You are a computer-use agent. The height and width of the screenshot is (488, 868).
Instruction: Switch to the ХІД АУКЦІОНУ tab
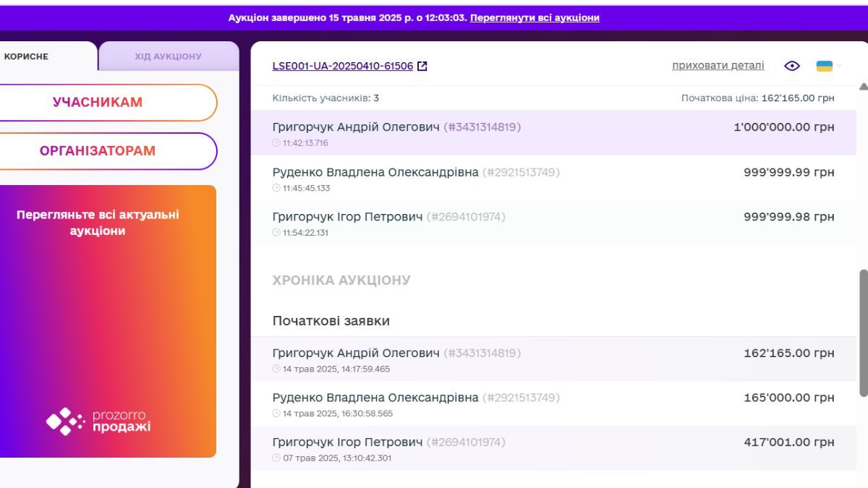170,55
